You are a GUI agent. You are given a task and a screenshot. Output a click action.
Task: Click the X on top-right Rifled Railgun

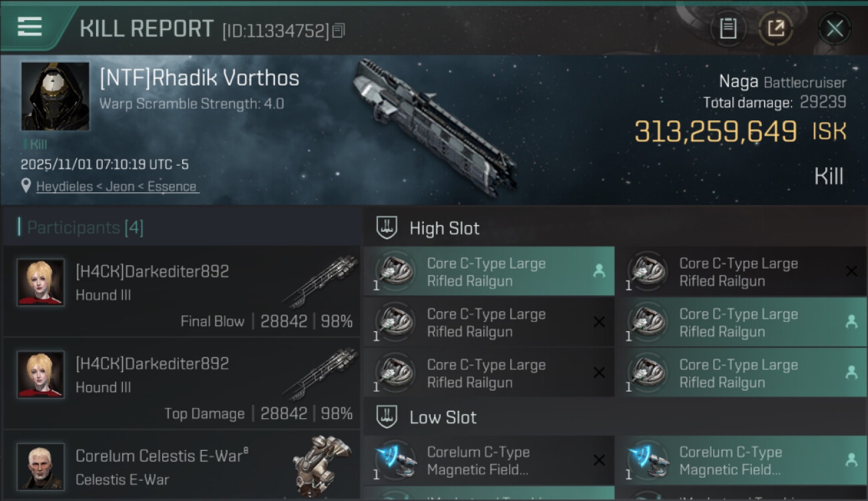pyautogui.click(x=851, y=271)
